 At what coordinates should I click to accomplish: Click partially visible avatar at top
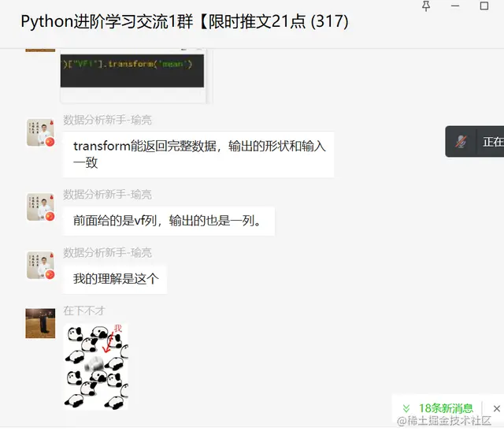(x=40, y=50)
